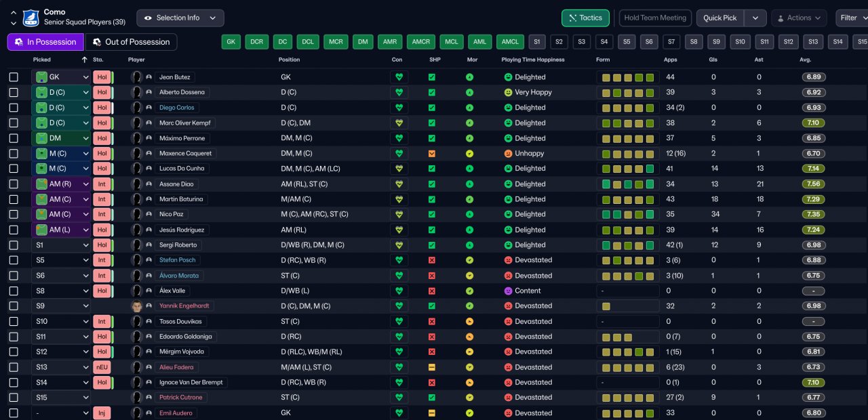Click Stefan Posch's red sharpness X icon
868x420 pixels.
tap(432, 260)
